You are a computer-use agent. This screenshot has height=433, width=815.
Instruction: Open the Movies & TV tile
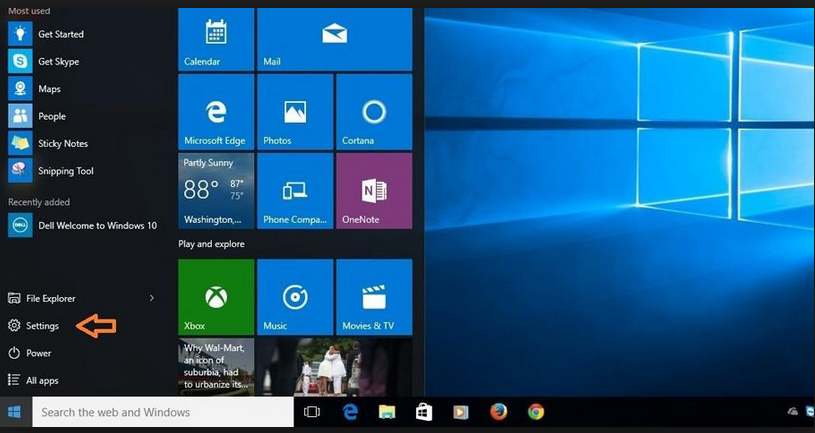tap(374, 297)
